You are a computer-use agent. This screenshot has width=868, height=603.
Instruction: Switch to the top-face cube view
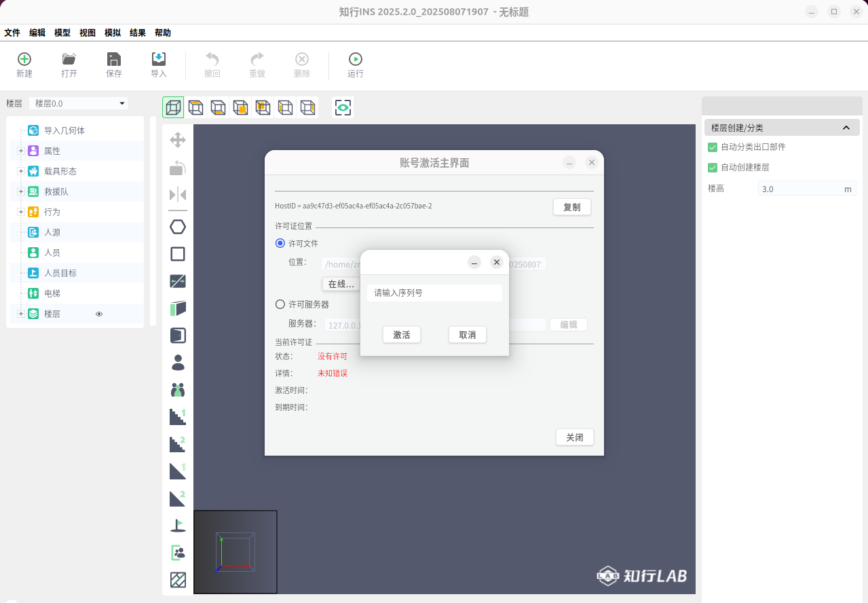195,107
